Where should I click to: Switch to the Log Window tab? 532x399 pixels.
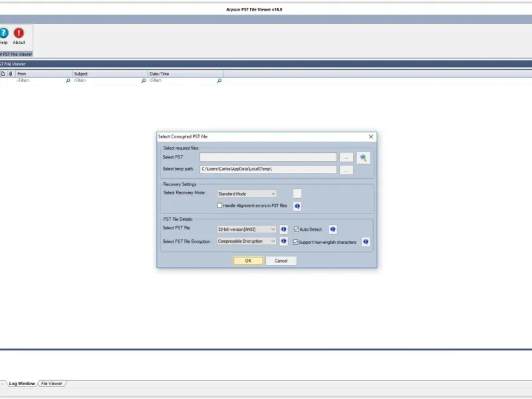point(22,384)
